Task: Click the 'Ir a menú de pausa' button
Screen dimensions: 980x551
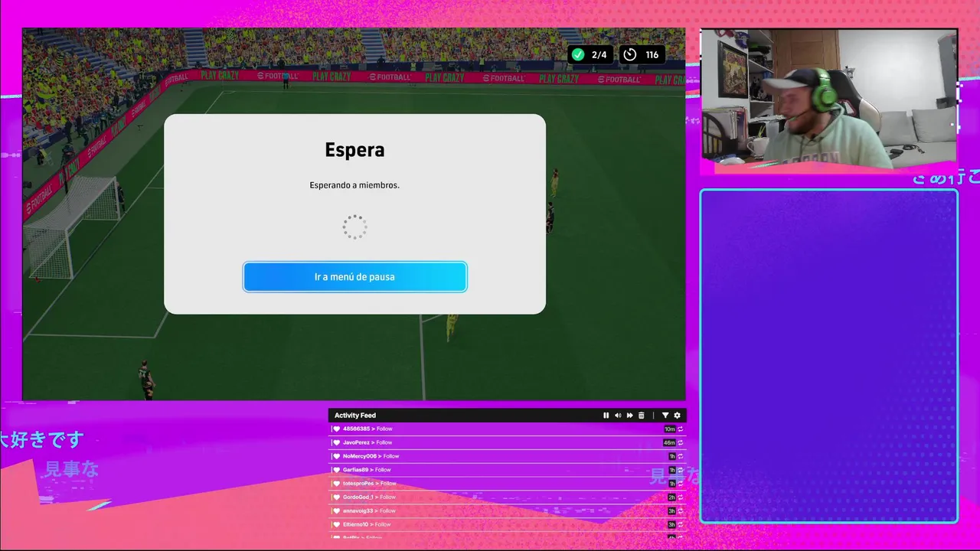Action: pyautogui.click(x=354, y=277)
